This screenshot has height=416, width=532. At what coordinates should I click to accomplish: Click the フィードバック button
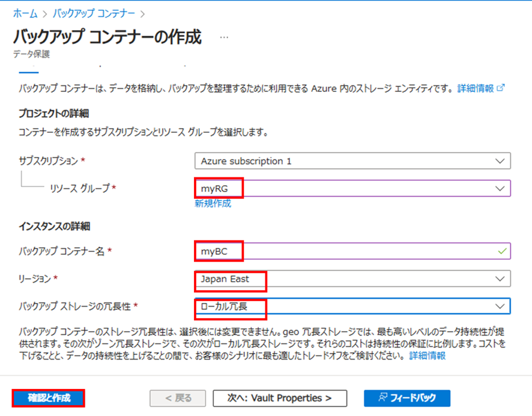click(x=407, y=398)
